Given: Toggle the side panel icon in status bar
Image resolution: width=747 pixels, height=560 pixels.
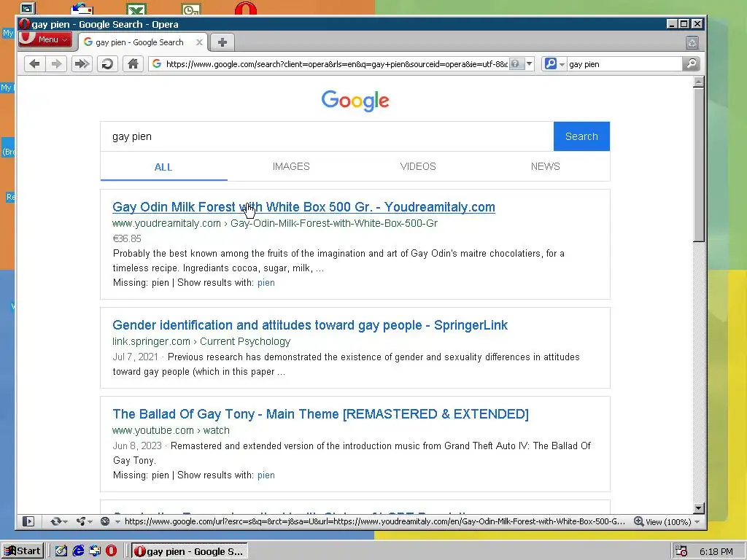Looking at the screenshot, I should pos(28,521).
